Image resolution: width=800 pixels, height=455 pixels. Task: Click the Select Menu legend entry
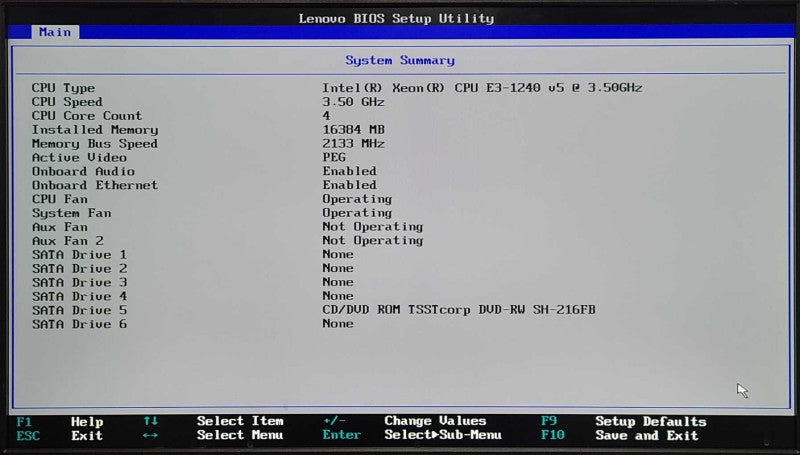click(240, 435)
